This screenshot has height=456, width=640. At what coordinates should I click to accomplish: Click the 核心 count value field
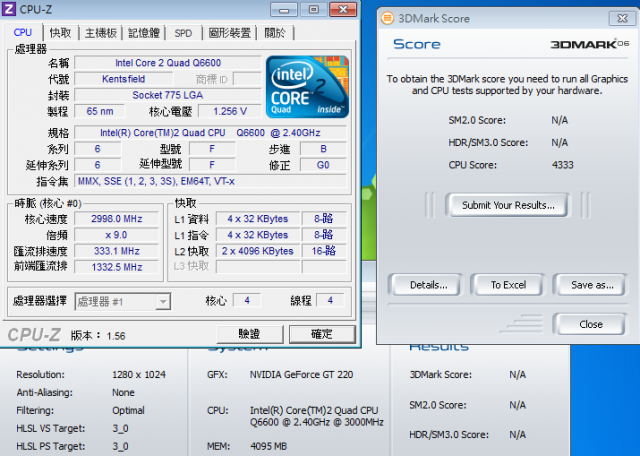[247, 300]
